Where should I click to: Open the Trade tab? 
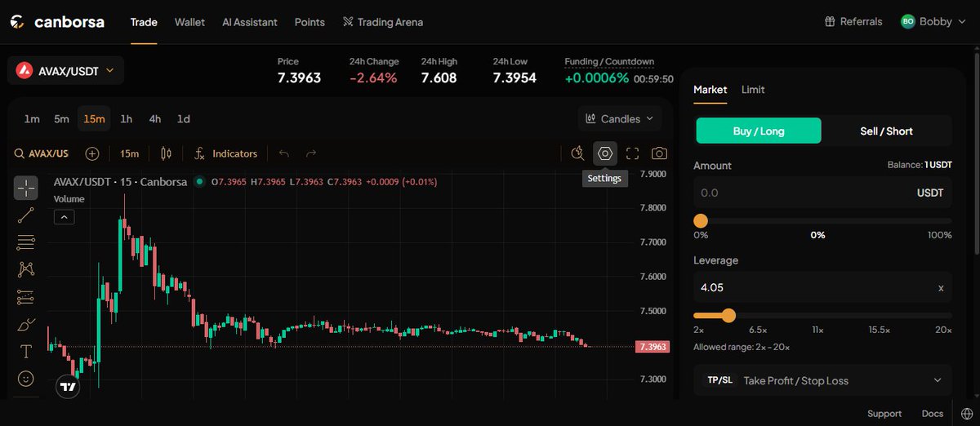(144, 22)
